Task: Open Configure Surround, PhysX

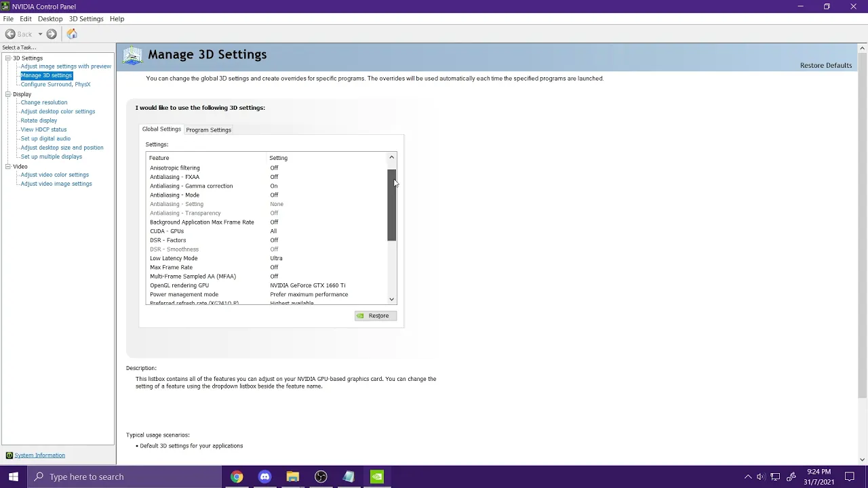Action: pos(56,84)
